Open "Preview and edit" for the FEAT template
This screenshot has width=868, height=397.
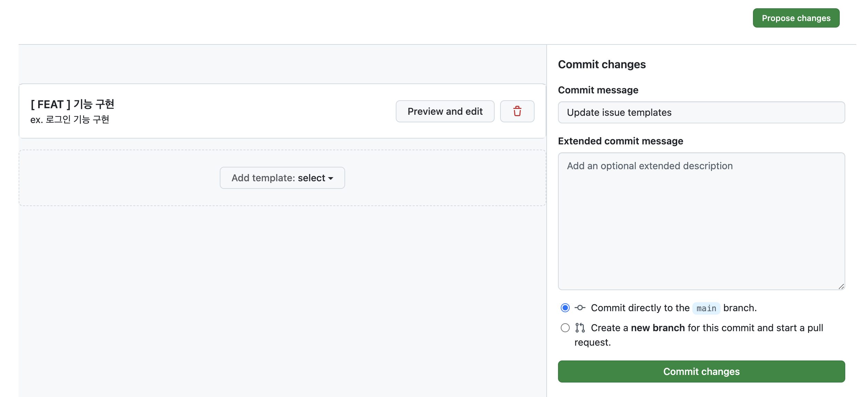coord(445,111)
